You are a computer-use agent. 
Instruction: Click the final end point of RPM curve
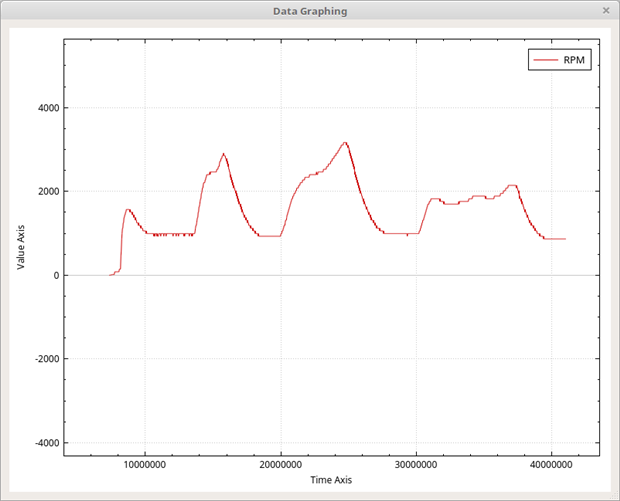tap(565, 239)
